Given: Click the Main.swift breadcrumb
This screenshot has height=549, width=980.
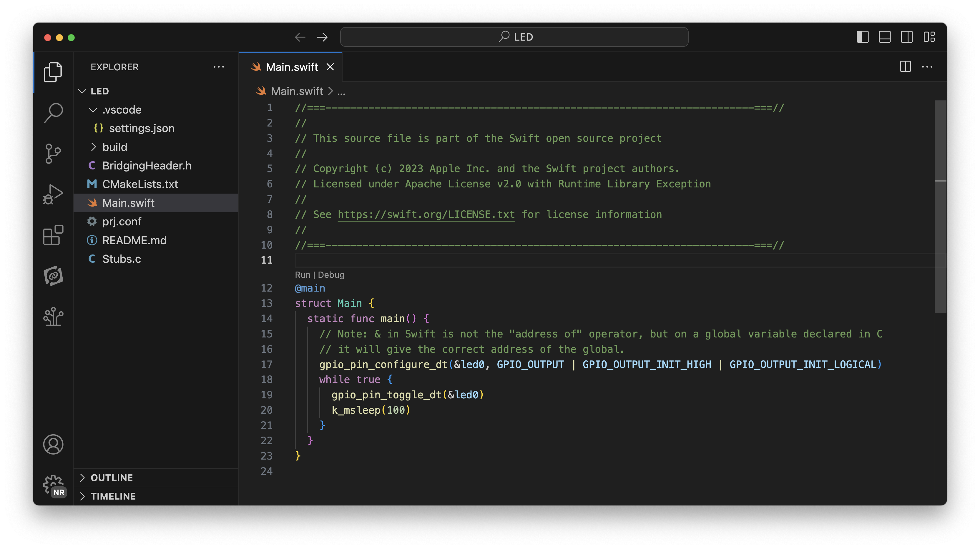Looking at the screenshot, I should (297, 91).
